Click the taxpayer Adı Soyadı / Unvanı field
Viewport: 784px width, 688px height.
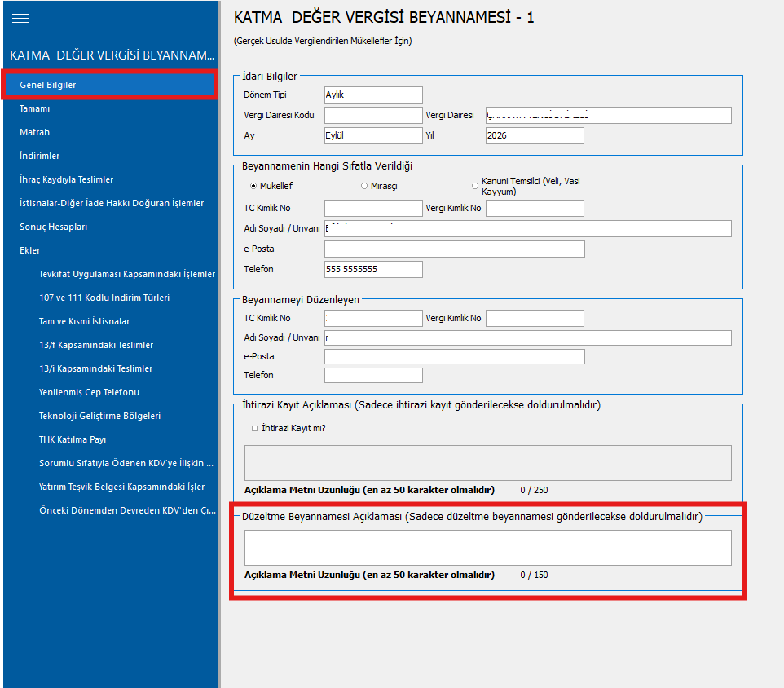528,228
